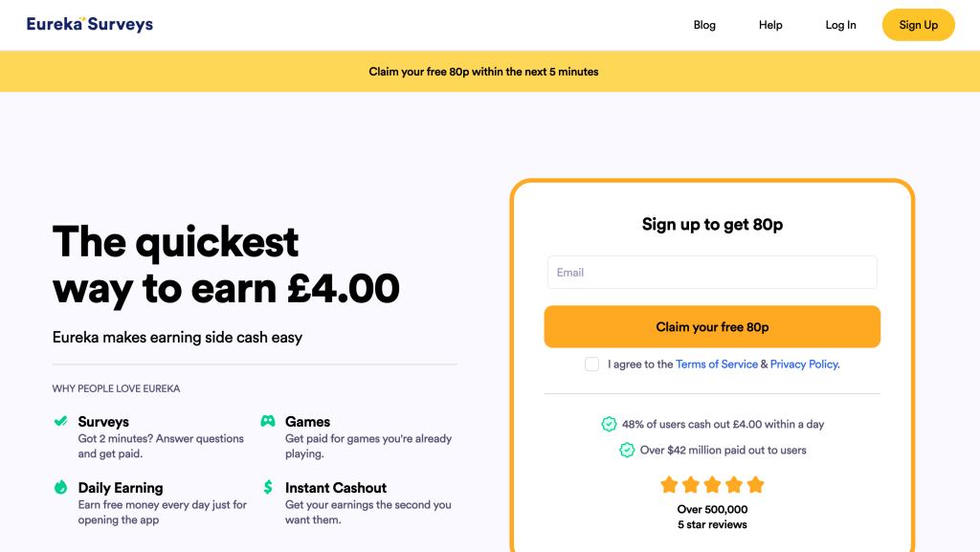Click the fifth orange rating star

pyautogui.click(x=756, y=485)
